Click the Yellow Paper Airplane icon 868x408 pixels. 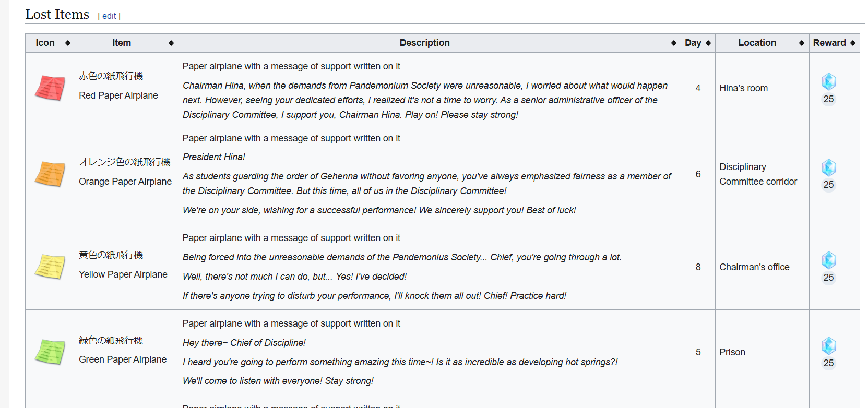click(x=50, y=267)
